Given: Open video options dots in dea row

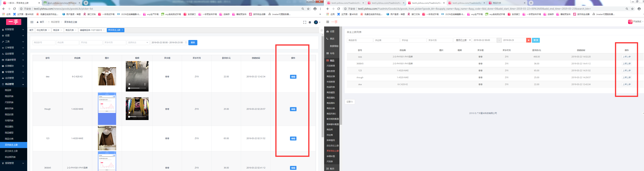Looking at the screenshot, I should pyautogui.click(x=145, y=84).
